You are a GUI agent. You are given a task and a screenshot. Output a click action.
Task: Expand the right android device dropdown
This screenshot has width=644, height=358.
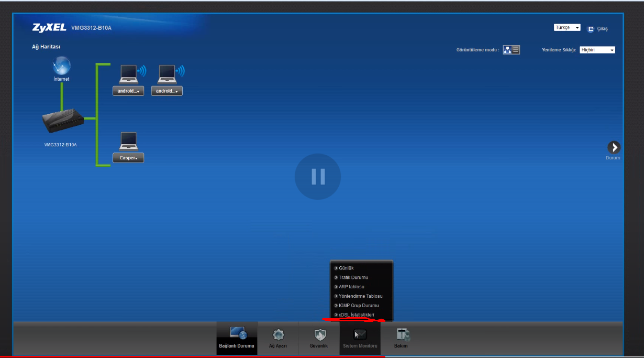point(167,91)
